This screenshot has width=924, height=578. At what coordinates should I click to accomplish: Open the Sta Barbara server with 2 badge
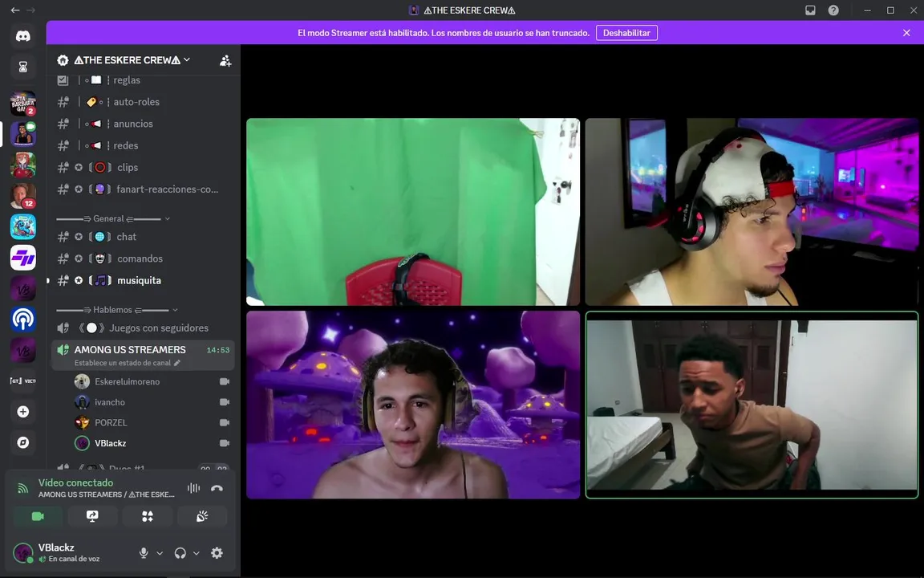23,104
